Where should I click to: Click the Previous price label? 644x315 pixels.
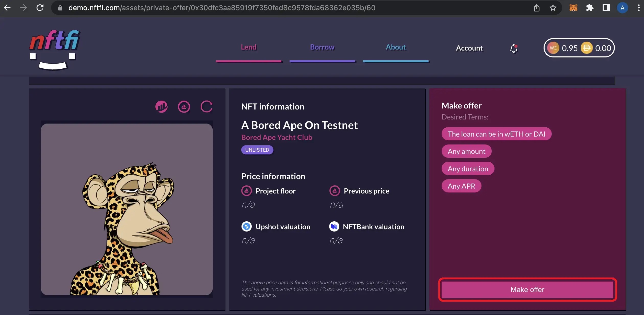click(x=366, y=191)
